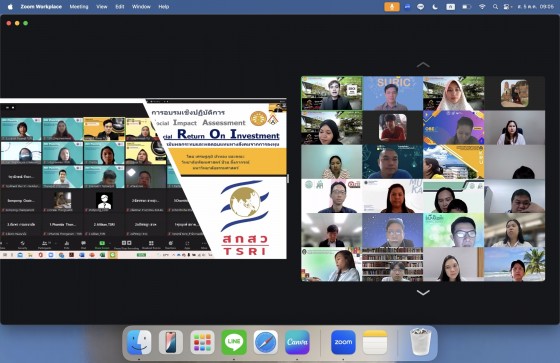Open the Help menu
Screen dimensions: 560x363
(x=164, y=7)
